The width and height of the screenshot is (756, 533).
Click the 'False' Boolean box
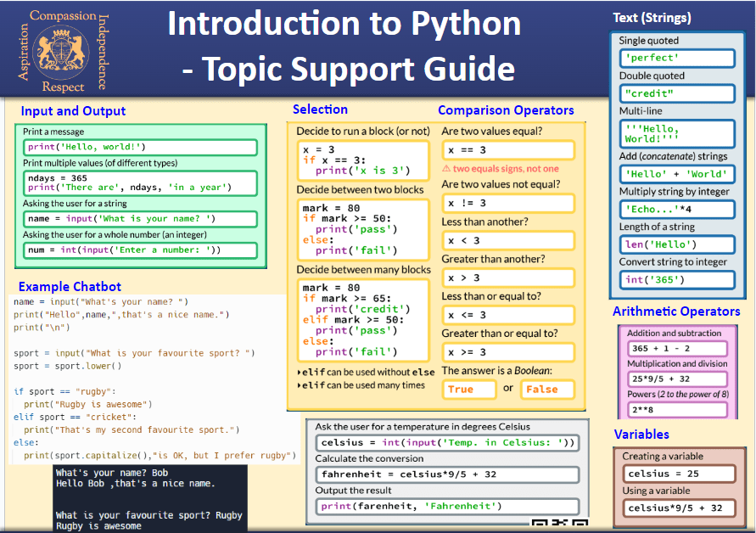[x=548, y=390]
